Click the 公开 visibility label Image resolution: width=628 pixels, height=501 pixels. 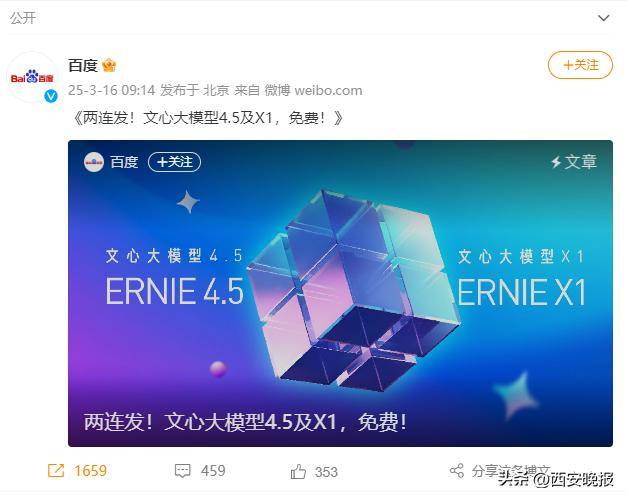[23, 18]
